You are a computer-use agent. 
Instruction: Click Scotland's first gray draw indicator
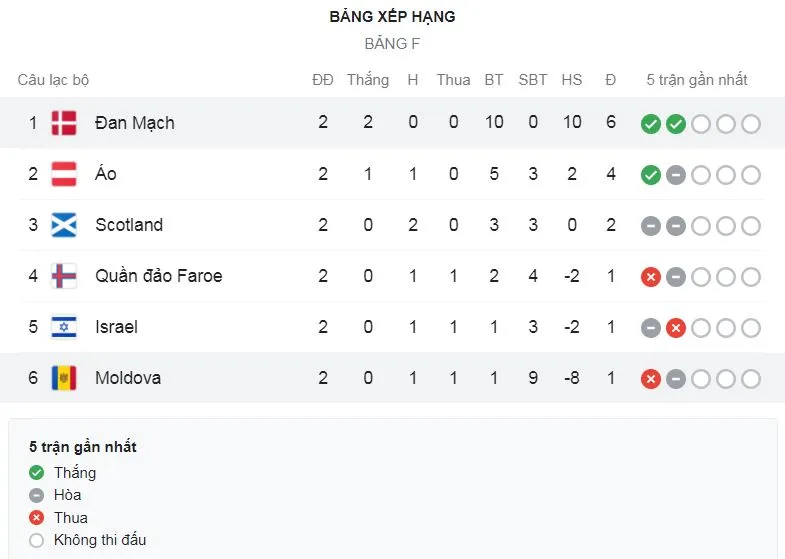coord(650,226)
